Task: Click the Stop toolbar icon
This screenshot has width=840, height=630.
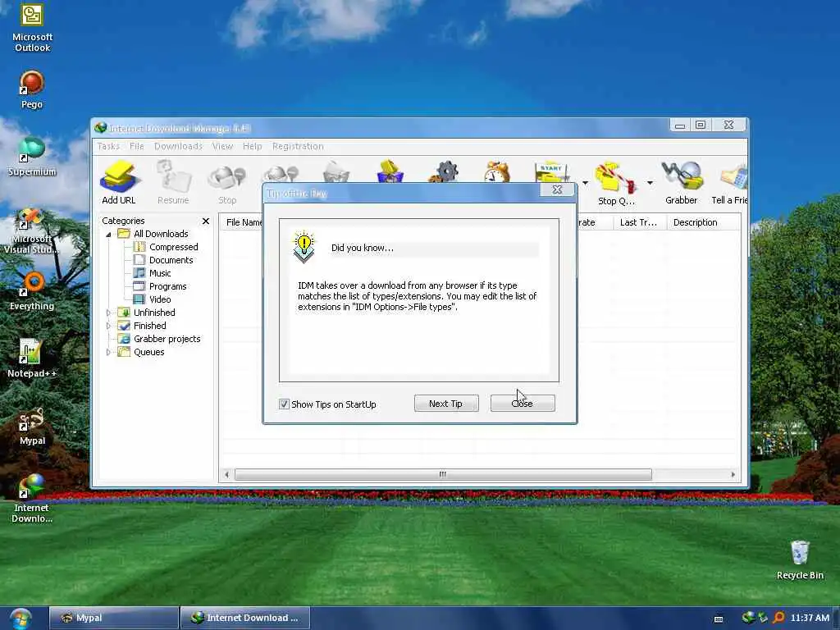Action: [227, 182]
